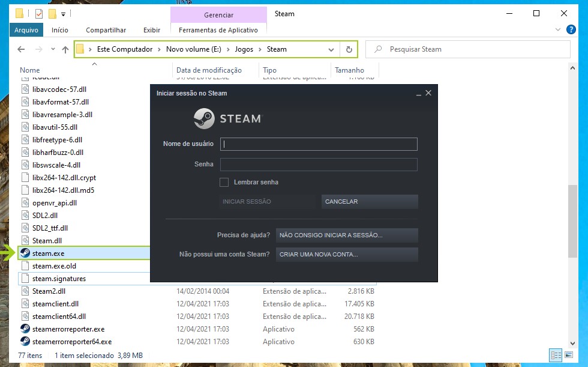Open the address bar history dropdown

click(331, 49)
